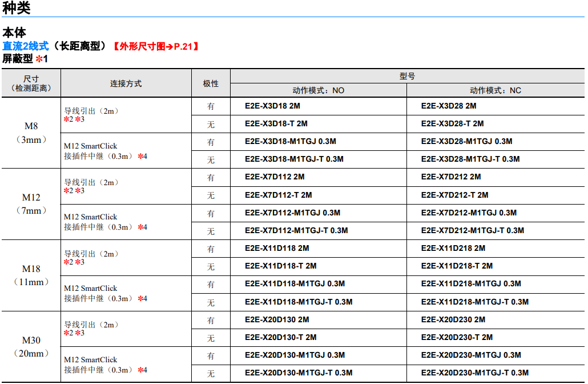The image size is (588, 384).
Task: Select model E2E-X3D18 2M
Action: [273, 106]
